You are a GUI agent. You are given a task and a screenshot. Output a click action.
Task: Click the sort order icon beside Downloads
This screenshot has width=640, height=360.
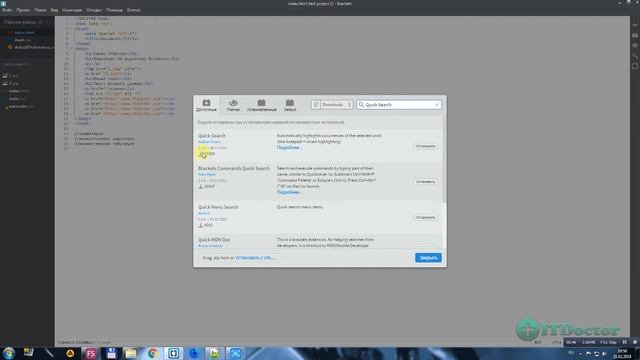[316, 105]
